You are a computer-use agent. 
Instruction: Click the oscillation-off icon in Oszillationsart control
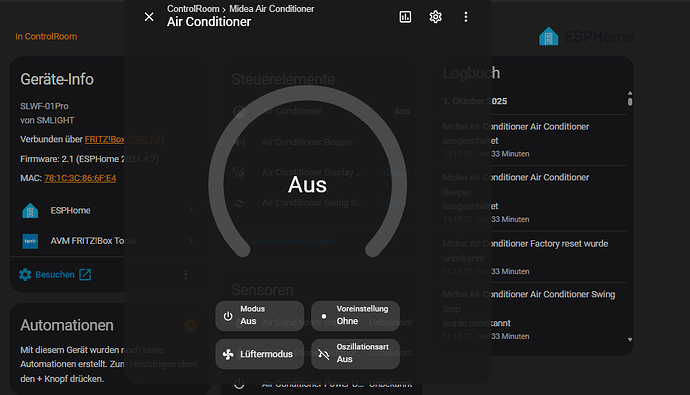pos(324,354)
